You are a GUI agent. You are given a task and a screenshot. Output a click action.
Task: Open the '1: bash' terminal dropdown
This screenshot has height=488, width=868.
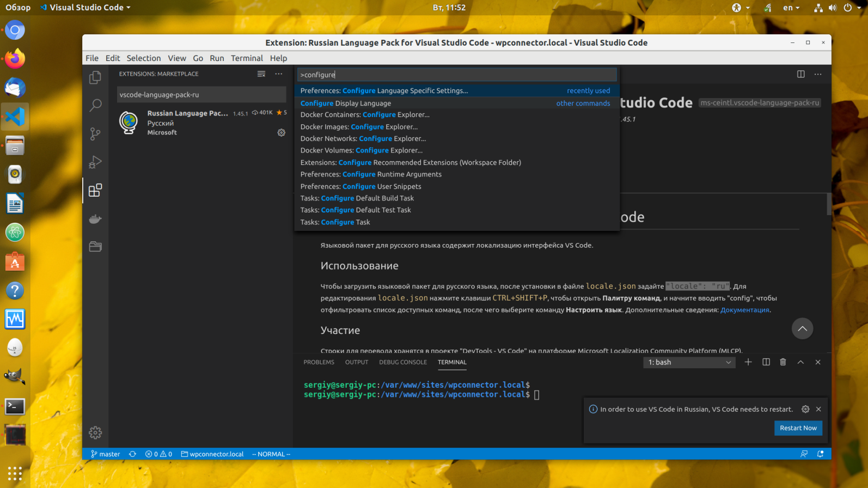click(x=689, y=362)
